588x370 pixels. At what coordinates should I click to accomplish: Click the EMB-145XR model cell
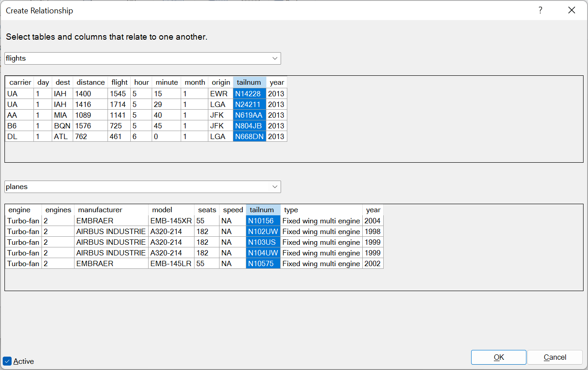point(171,221)
